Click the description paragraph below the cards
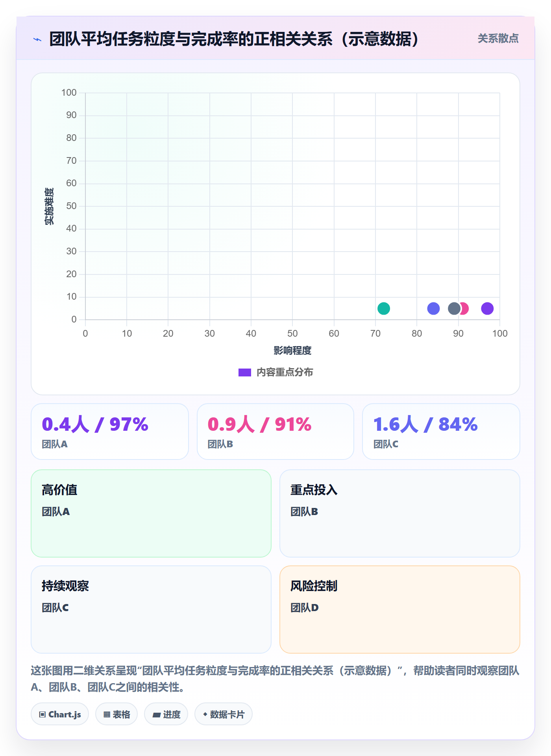The image size is (551, 756). pos(275,679)
